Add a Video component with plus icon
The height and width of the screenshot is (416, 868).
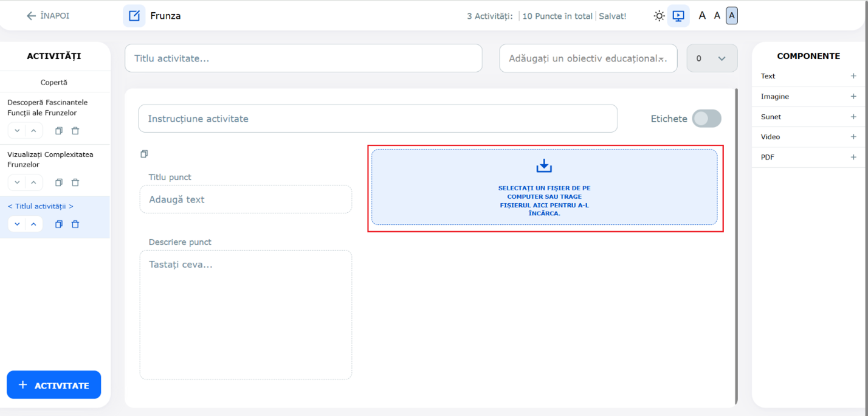[853, 137]
